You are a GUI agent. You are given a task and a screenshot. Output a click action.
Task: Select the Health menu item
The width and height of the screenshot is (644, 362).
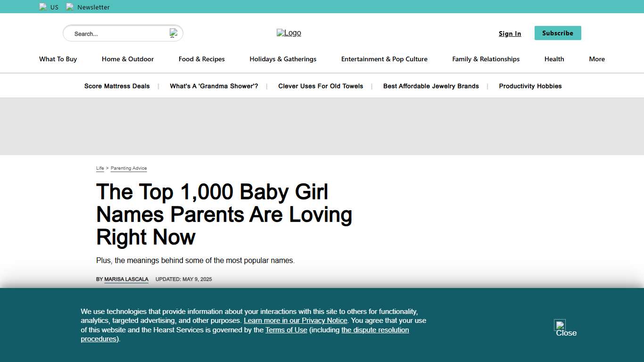554,59
